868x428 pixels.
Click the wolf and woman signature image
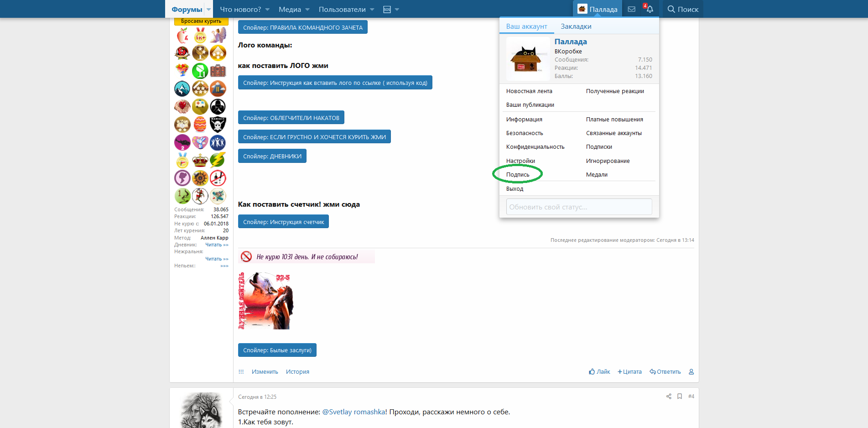point(265,301)
